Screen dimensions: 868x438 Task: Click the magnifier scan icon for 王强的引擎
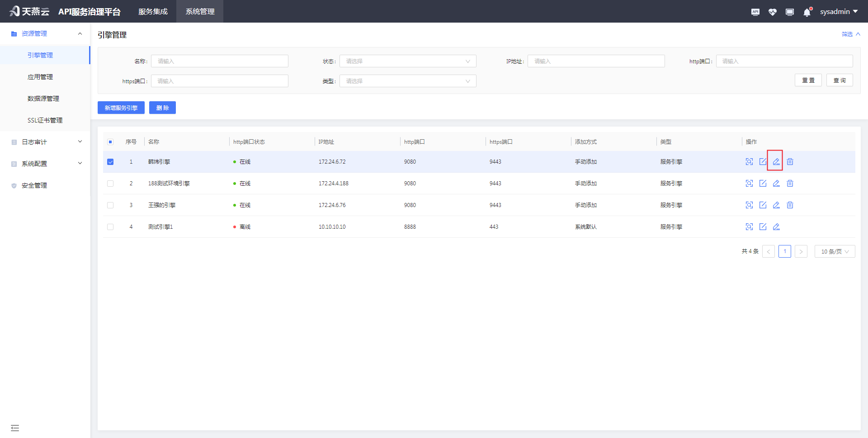(749, 205)
